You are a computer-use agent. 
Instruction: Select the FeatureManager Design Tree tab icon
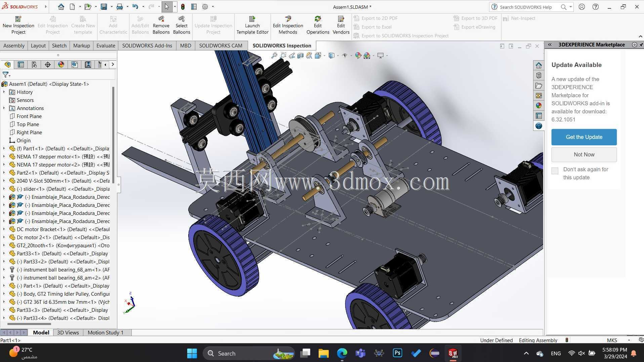(x=7, y=65)
